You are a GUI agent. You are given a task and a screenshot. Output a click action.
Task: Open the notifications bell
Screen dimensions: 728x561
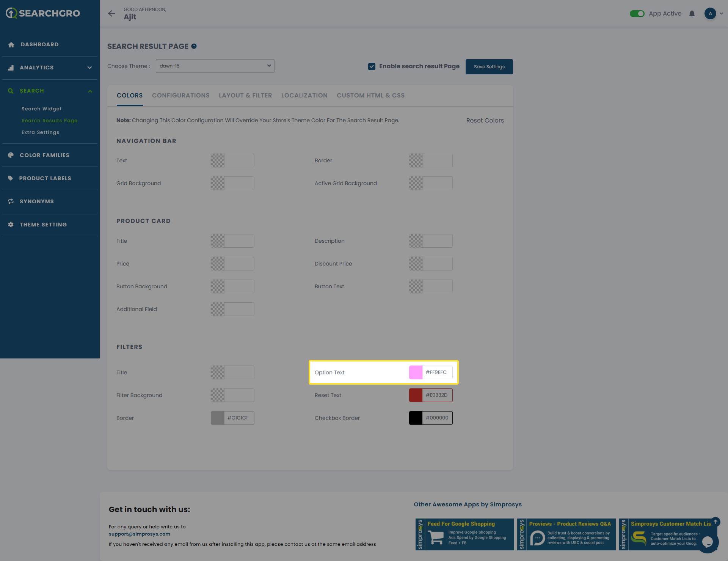[x=692, y=14]
